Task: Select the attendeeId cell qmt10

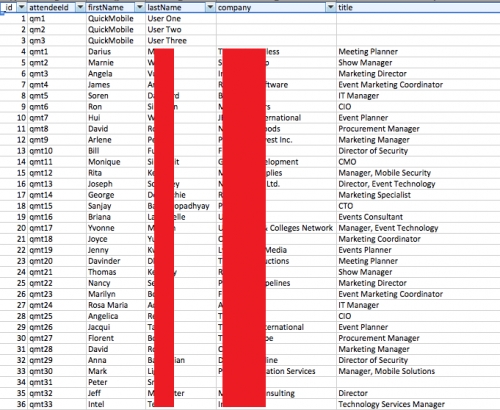Action: coord(56,151)
